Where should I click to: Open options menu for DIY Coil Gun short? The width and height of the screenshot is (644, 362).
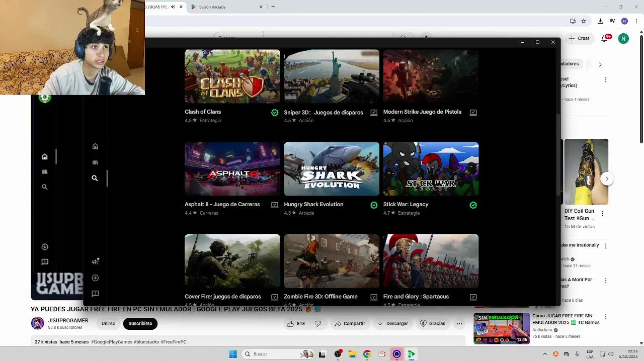(x=602, y=214)
